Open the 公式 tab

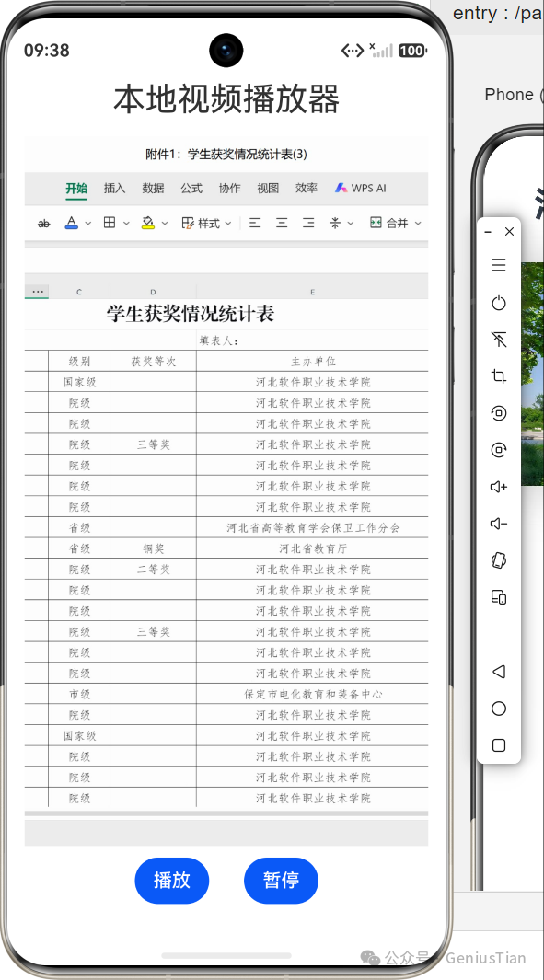(x=191, y=188)
